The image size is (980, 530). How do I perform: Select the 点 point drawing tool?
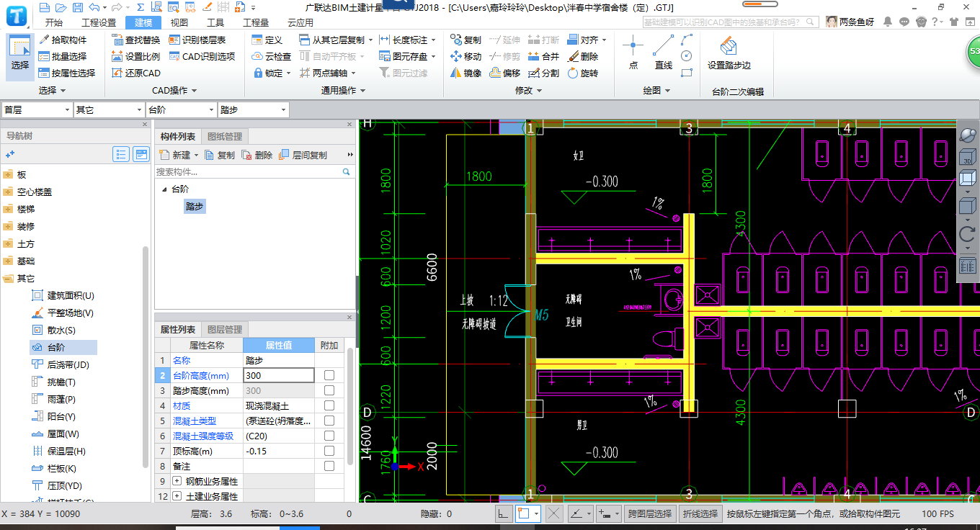pyautogui.click(x=633, y=53)
